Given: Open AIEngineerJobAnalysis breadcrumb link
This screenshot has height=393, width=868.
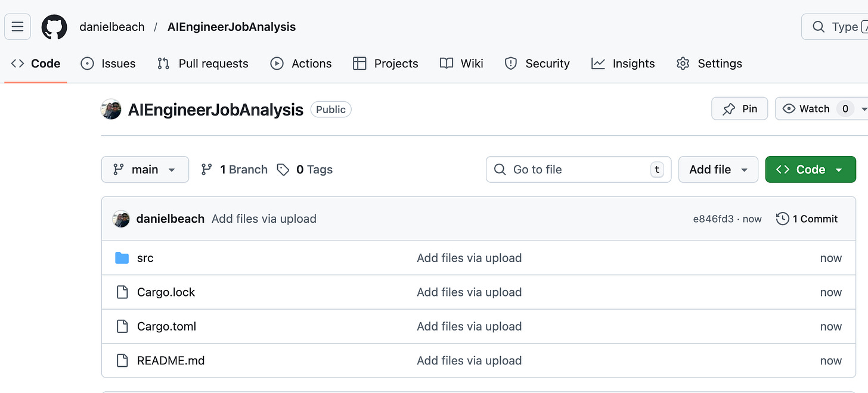Looking at the screenshot, I should 231,27.
